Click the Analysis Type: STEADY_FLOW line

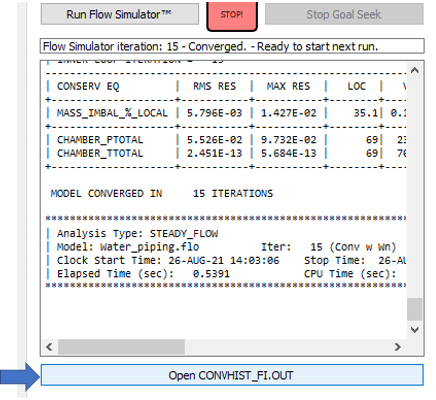click(x=137, y=233)
